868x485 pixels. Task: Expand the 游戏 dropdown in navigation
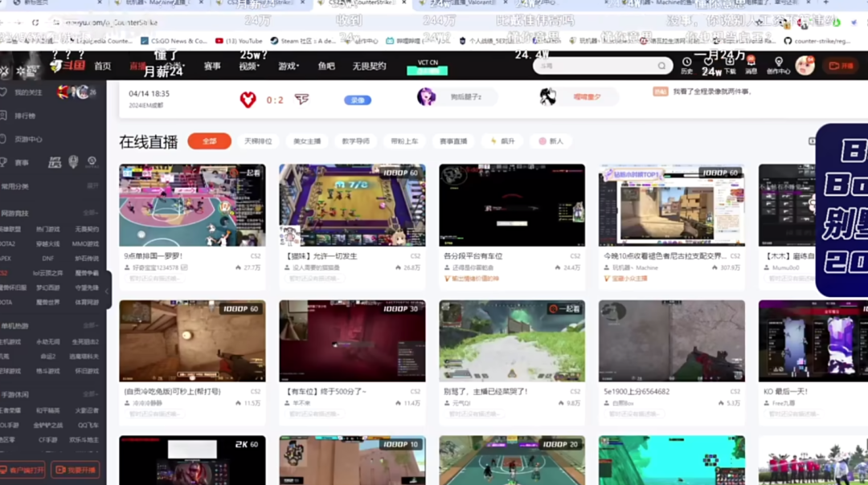[x=288, y=66]
